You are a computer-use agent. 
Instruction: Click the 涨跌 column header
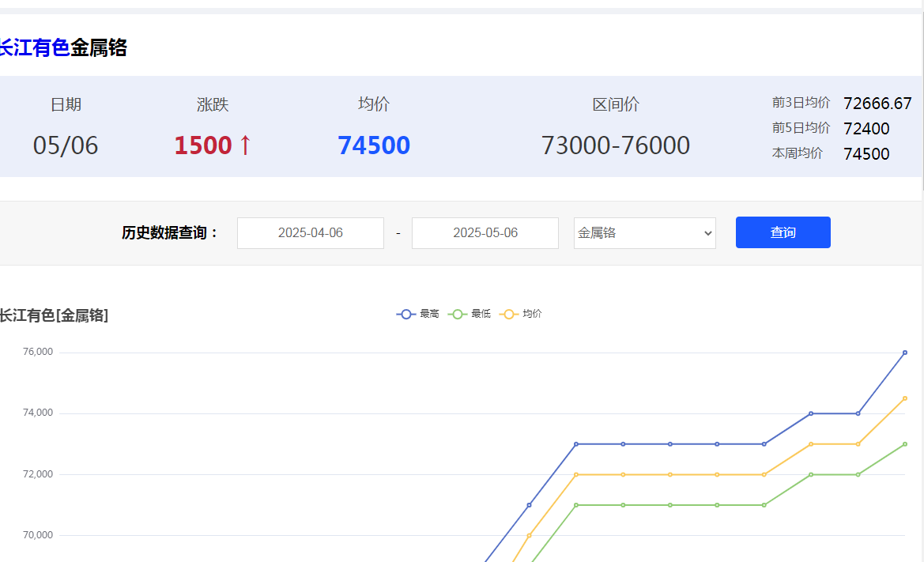[x=212, y=104]
